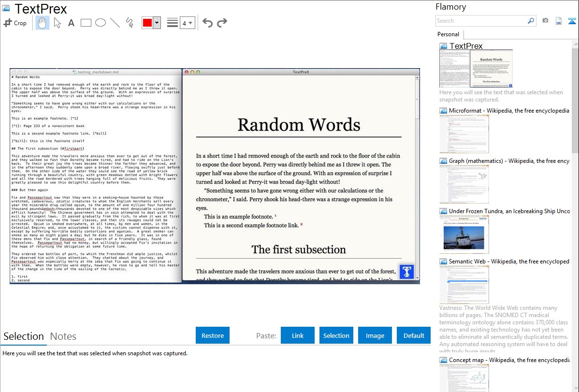Open the Concept map snapshot thumbnail
This screenshot has height=392, width=579.
[x=464, y=378]
